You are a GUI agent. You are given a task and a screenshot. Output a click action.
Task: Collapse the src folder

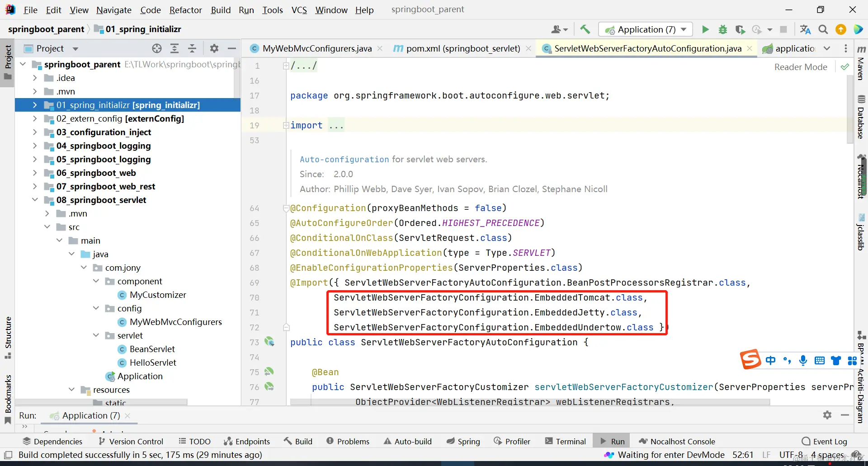(x=47, y=227)
